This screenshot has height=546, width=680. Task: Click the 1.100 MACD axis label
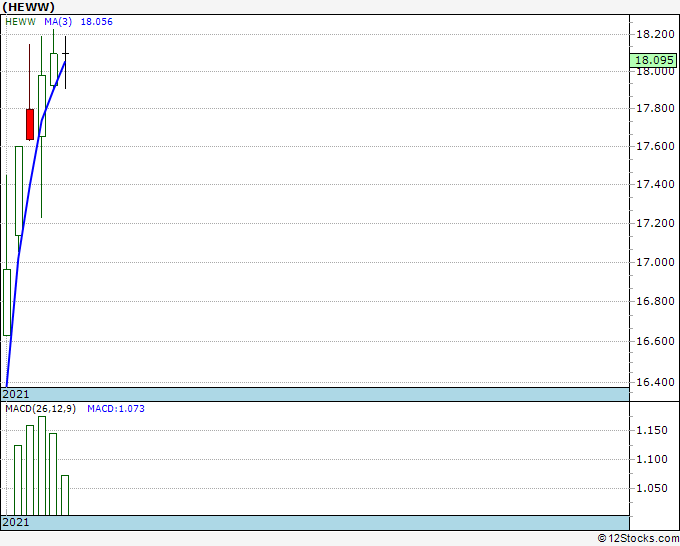click(651, 459)
